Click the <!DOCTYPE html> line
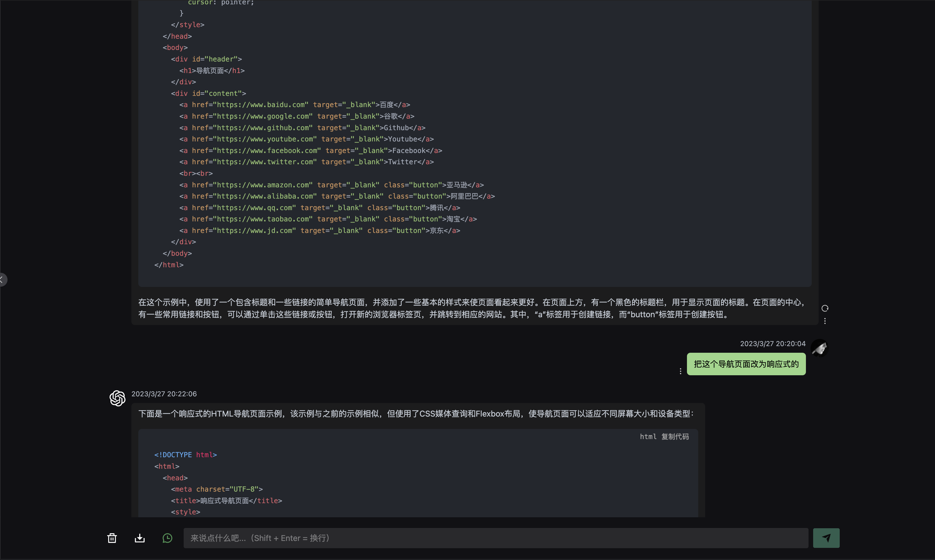 [x=186, y=455]
